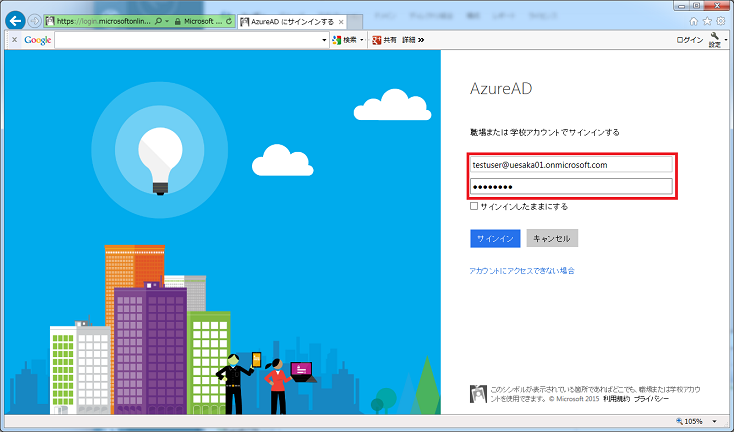Open Google search box history dropdown
Screen dimensions: 734x432
point(324,40)
